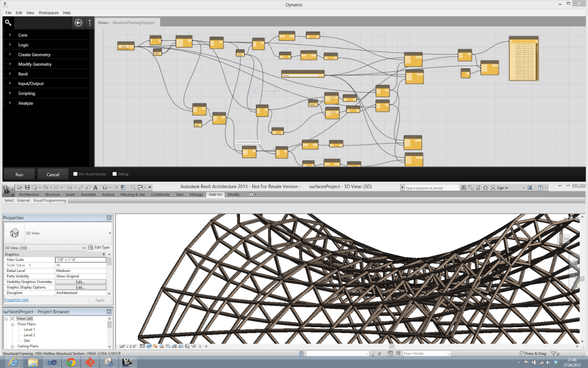Image resolution: width=588 pixels, height=368 pixels.
Task: Click the Edit Type icon in Properties
Action: point(90,247)
